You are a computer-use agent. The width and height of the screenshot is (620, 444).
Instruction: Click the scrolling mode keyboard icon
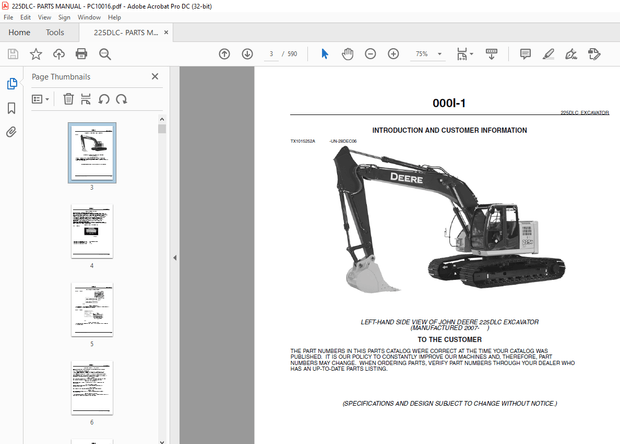(x=491, y=54)
